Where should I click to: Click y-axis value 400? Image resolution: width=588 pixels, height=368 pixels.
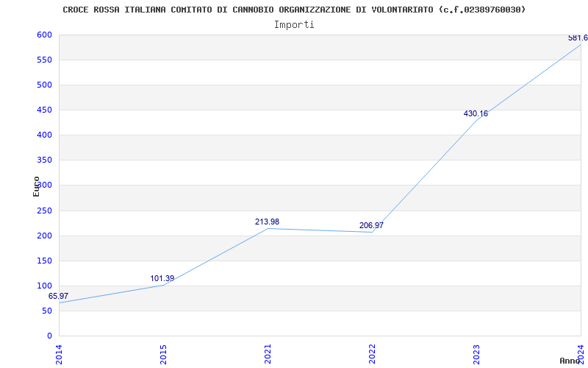(44, 135)
